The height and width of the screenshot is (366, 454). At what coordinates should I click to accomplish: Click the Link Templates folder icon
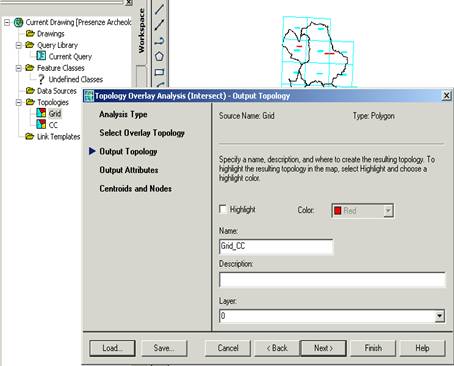pyautogui.click(x=30, y=136)
